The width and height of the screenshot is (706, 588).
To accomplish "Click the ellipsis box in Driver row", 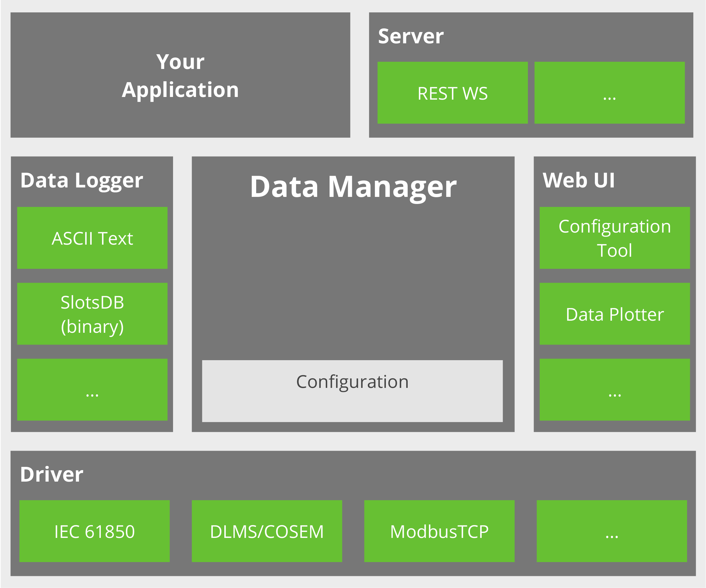I will tap(612, 531).
